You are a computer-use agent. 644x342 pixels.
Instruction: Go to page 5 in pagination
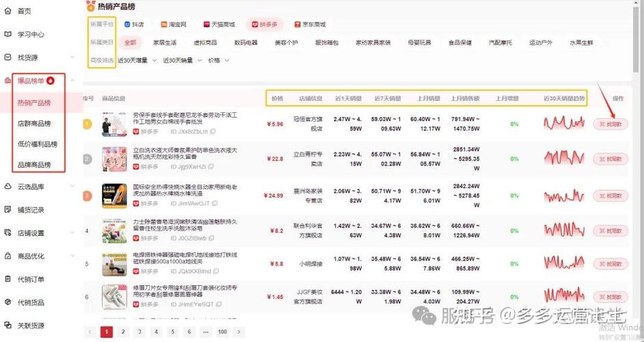pyautogui.click(x=172, y=332)
